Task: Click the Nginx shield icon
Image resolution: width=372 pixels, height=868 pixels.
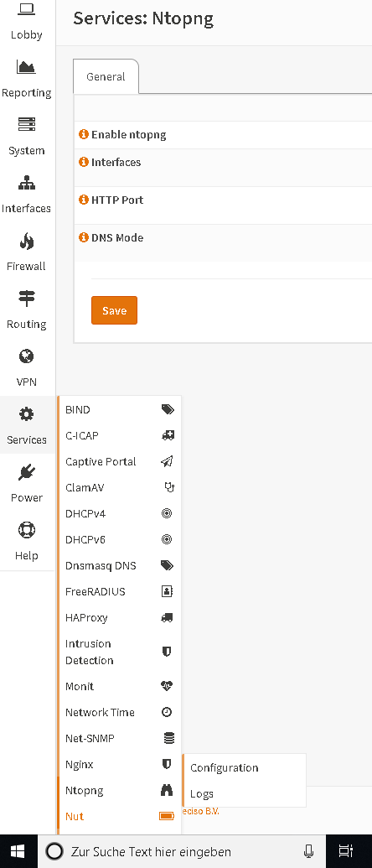Action: [x=167, y=764]
